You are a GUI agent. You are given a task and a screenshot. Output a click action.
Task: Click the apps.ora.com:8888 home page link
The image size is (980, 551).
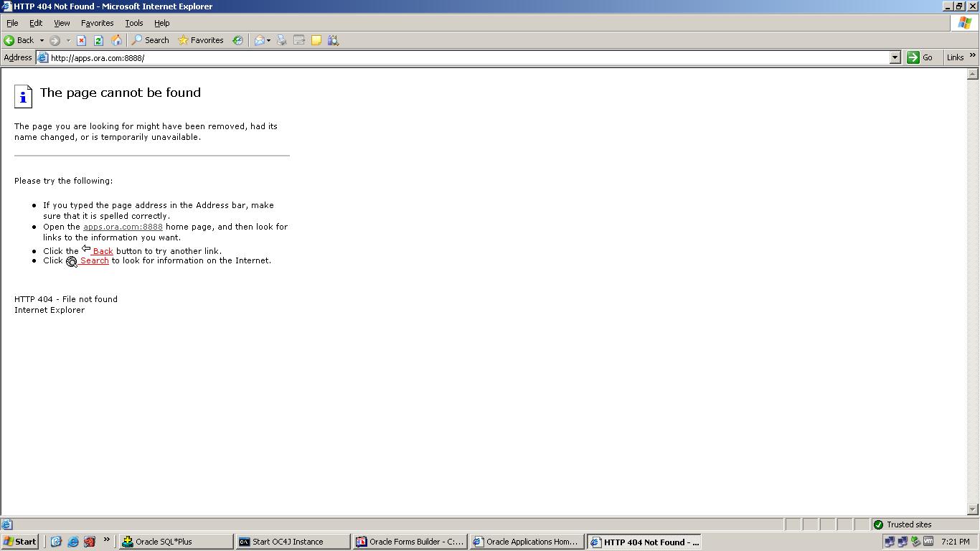123,227
